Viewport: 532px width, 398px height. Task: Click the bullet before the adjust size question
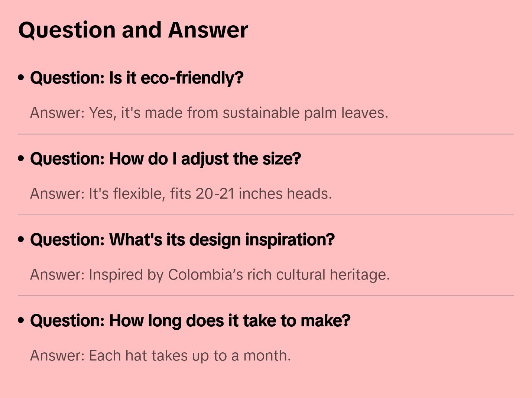coord(21,159)
